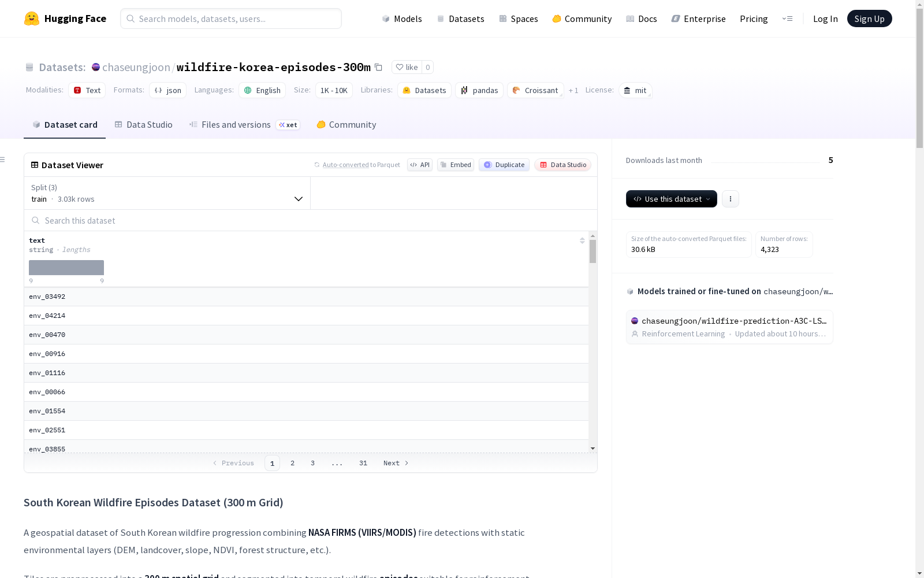Go to page 2 of dataset rows
Screen dimensions: 924x578
pos(293,463)
